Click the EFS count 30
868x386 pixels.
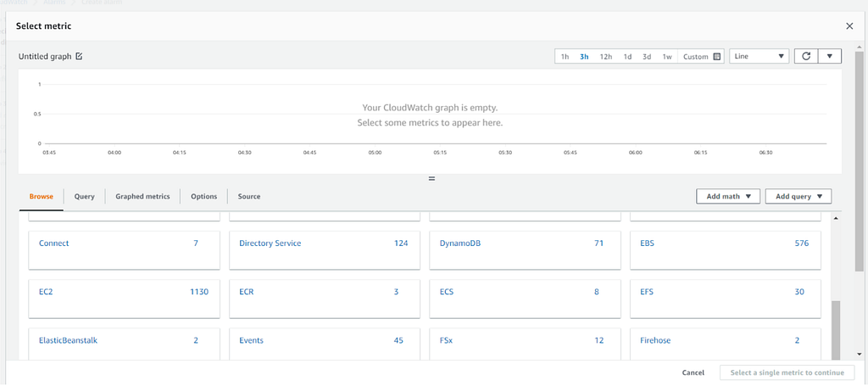pyautogui.click(x=799, y=292)
